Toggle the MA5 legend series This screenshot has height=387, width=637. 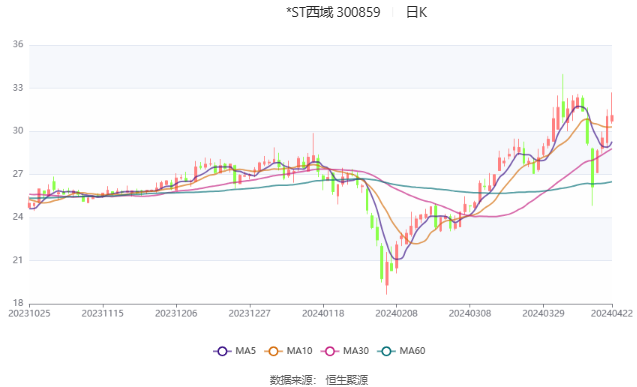coord(235,351)
